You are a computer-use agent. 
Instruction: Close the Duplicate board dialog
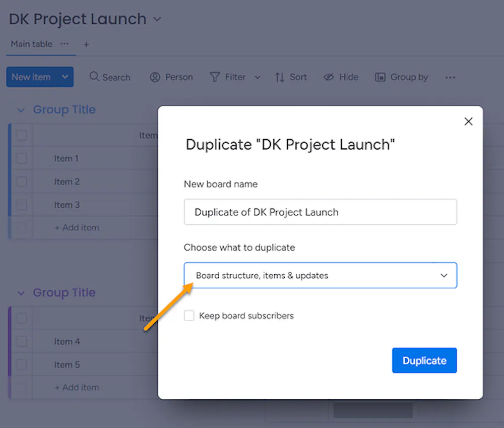pyautogui.click(x=468, y=121)
